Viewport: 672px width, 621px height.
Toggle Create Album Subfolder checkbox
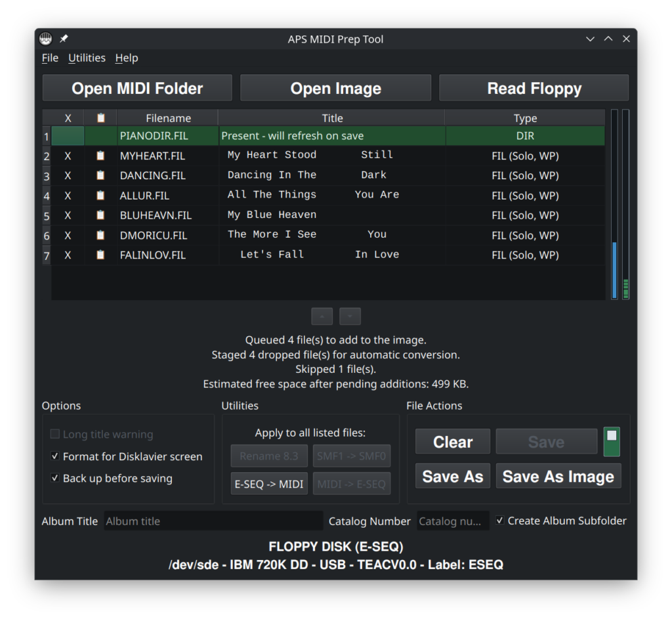499,521
